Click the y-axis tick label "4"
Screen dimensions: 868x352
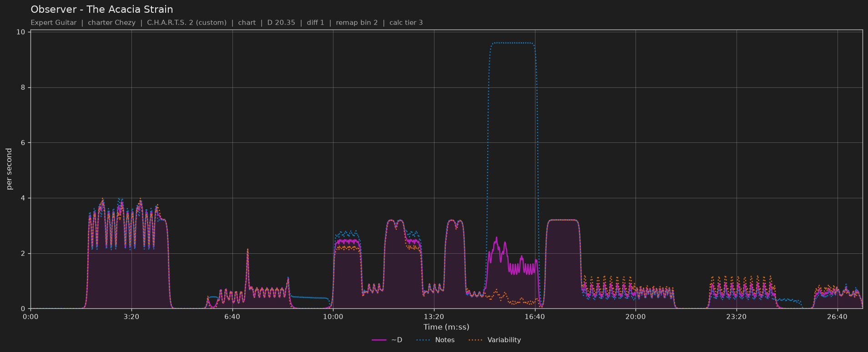(23, 198)
